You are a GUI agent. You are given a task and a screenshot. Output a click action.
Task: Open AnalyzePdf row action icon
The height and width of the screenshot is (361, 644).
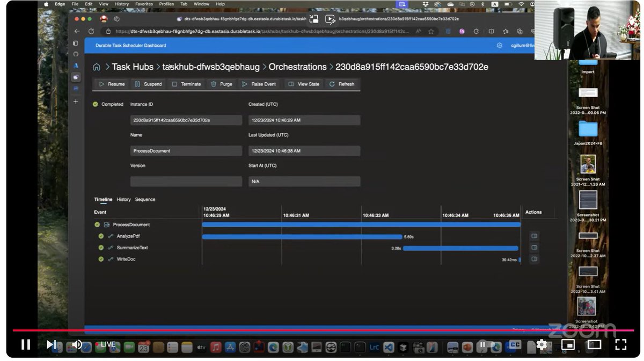tap(534, 236)
